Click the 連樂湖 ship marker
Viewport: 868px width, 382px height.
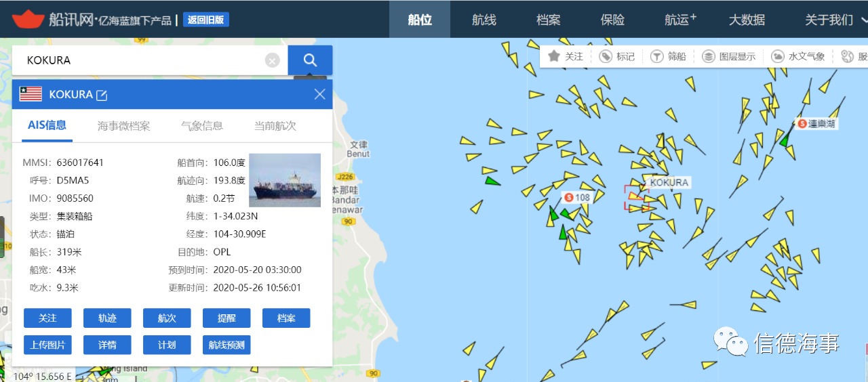tap(816, 123)
